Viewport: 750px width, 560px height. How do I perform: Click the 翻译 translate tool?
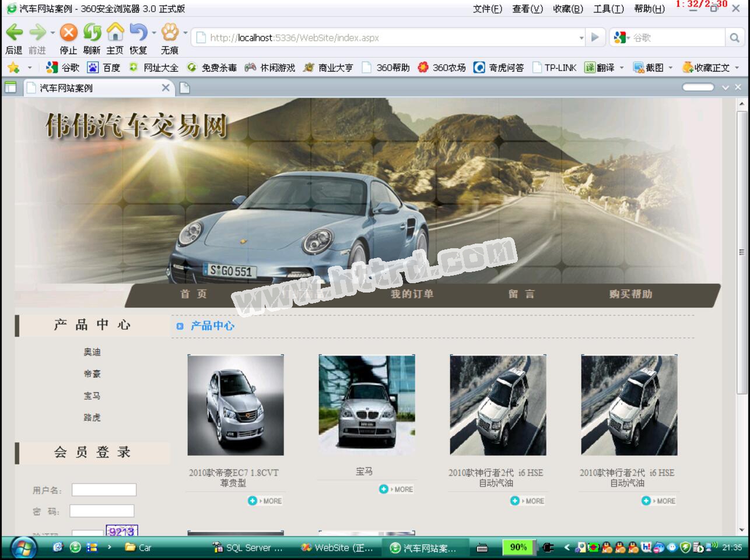point(600,68)
